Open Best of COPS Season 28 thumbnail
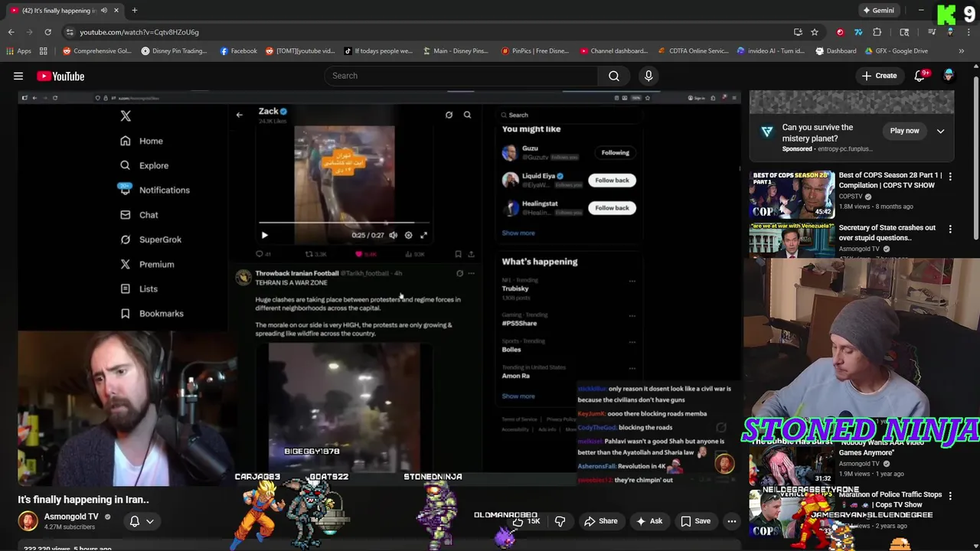This screenshot has height=551, width=980. click(792, 195)
